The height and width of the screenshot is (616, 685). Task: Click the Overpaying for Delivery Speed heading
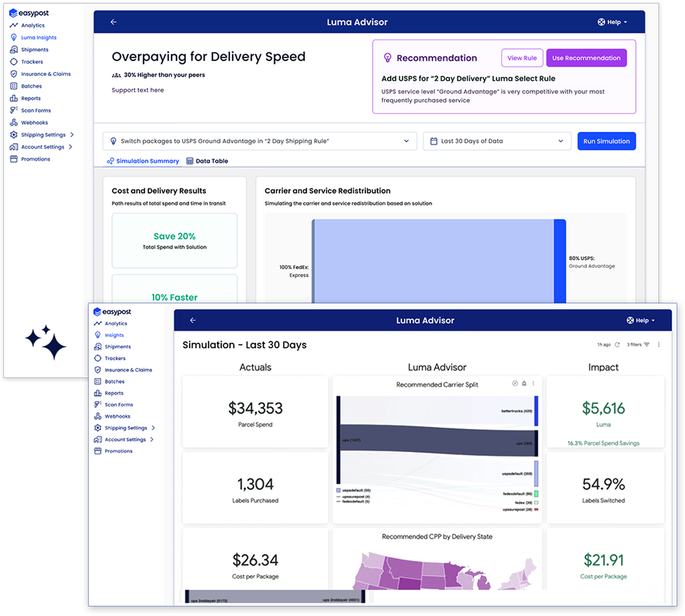208,57
